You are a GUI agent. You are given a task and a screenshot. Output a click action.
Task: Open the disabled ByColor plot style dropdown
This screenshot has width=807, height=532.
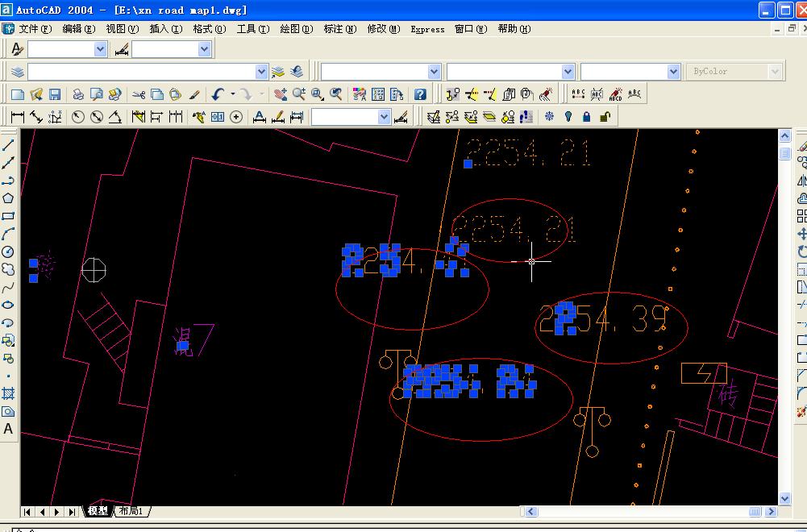tap(775, 72)
